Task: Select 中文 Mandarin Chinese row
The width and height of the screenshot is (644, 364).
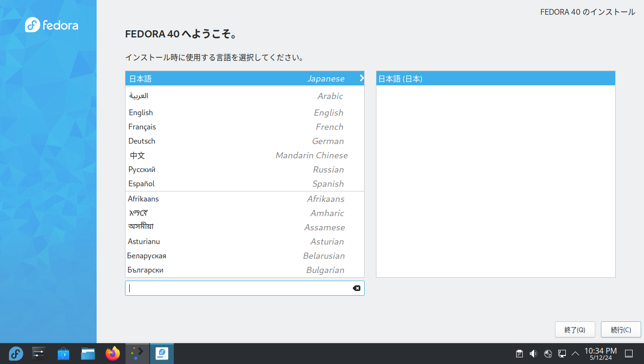Action: [245, 155]
